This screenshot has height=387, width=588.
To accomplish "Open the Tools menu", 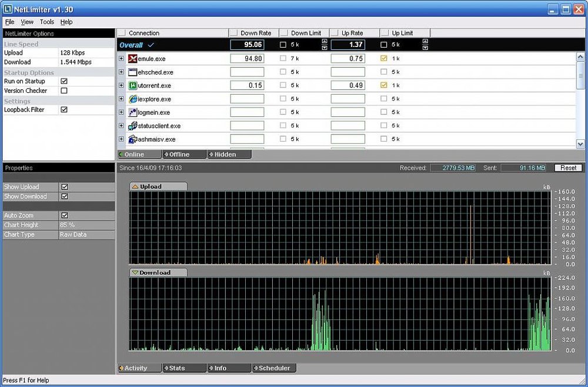I will pyautogui.click(x=47, y=22).
